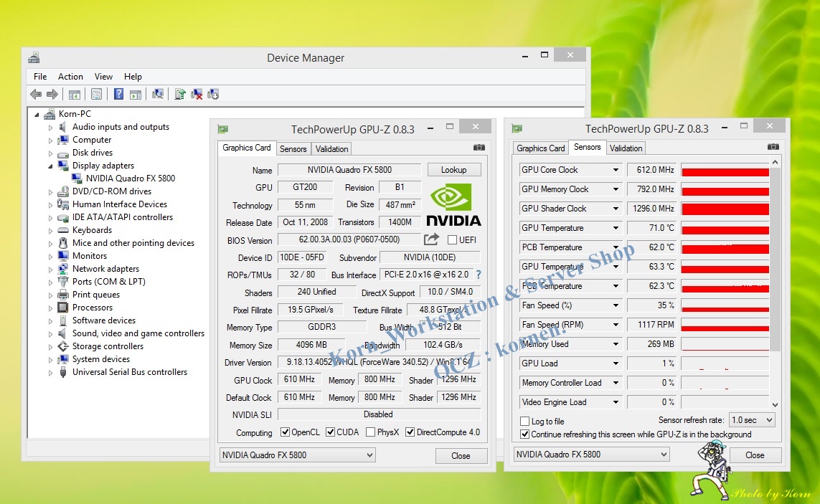Click the NVIDIA logo in GPU-Z
This screenshot has width=820, height=504.
tap(453, 206)
